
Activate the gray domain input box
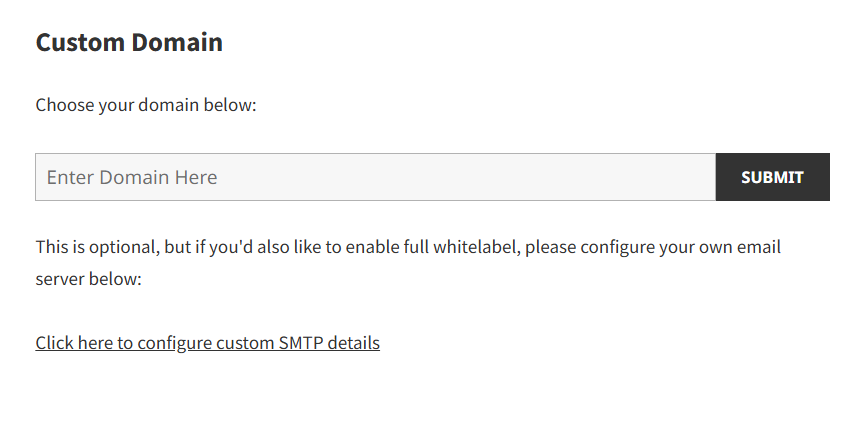tap(375, 177)
